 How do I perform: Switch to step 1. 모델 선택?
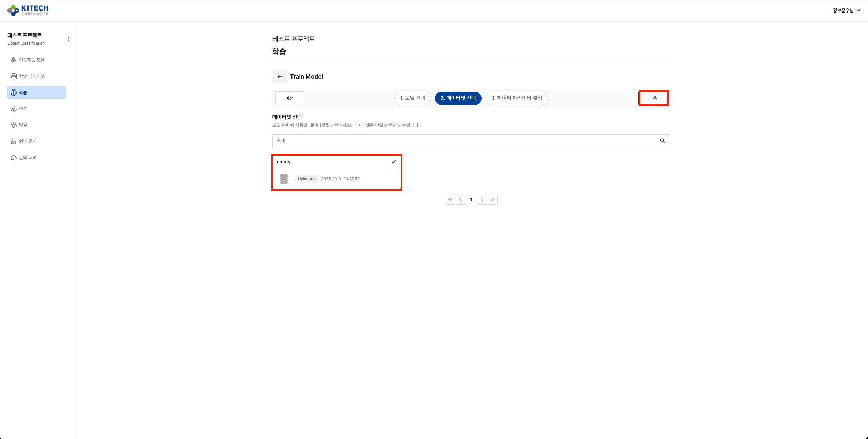[x=412, y=98]
